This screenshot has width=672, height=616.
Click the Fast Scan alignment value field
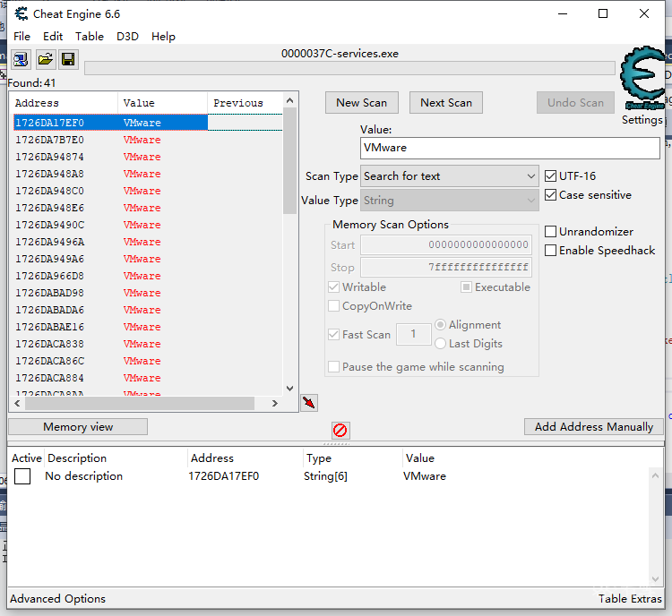click(x=414, y=334)
